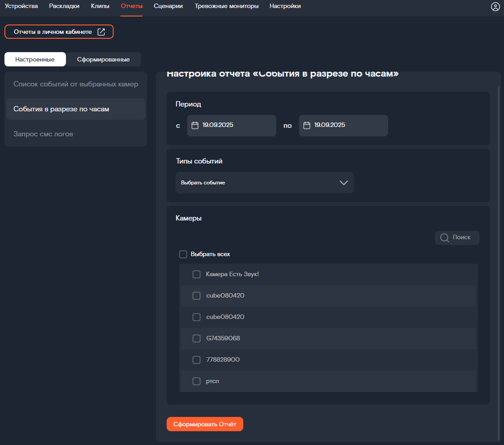Click the Камера Есть Звук! label
504x445 pixels.
(x=232, y=274)
